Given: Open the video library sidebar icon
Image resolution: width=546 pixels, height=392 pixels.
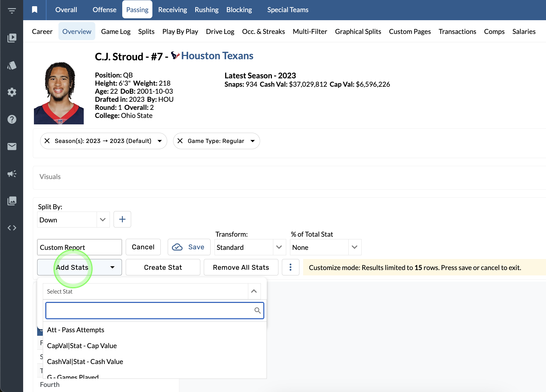Looking at the screenshot, I should click(x=12, y=38).
